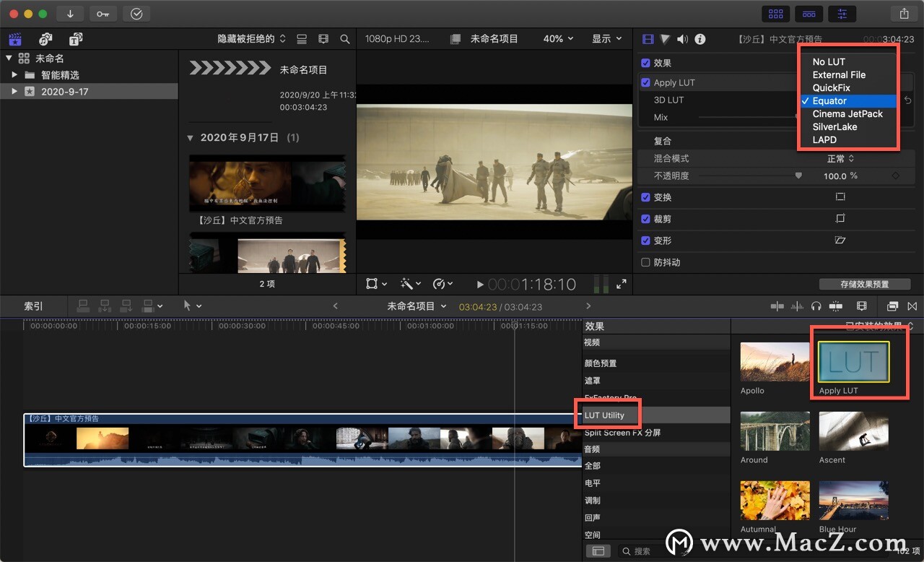Click the search magnifier in browser
This screenshot has height=562, width=924.
345,39
